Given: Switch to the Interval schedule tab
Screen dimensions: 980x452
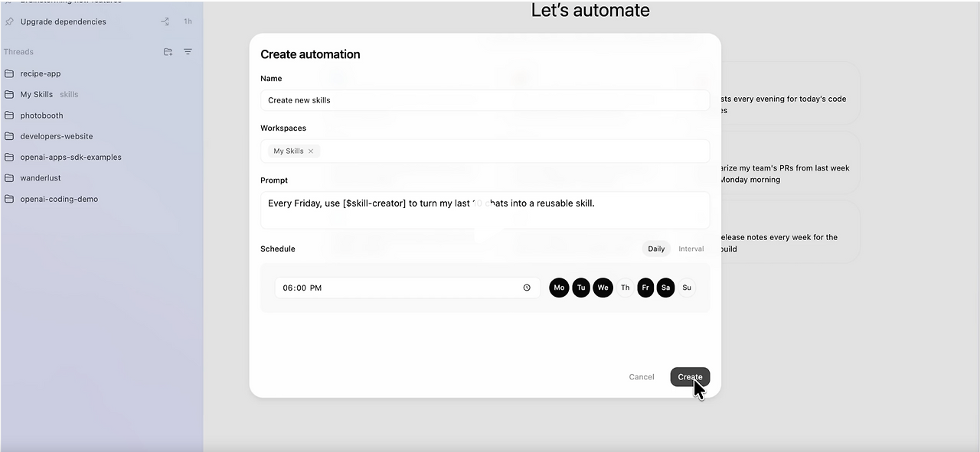Looking at the screenshot, I should (x=691, y=249).
